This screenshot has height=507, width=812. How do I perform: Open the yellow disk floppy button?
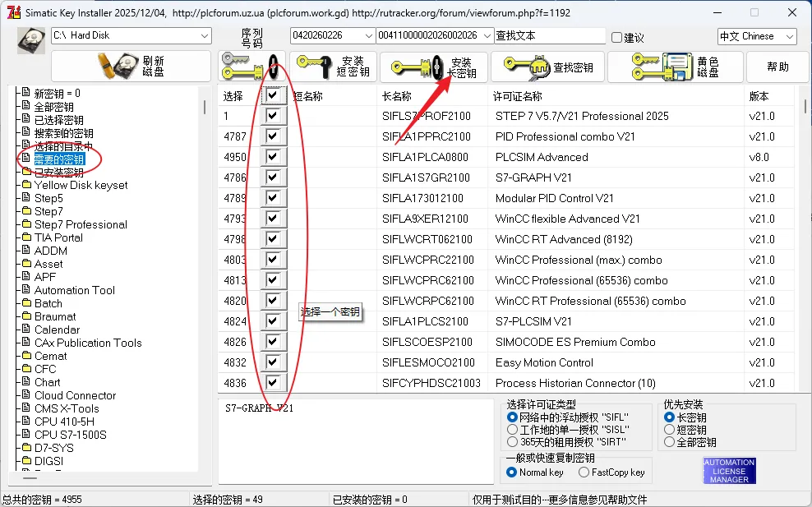(676, 67)
